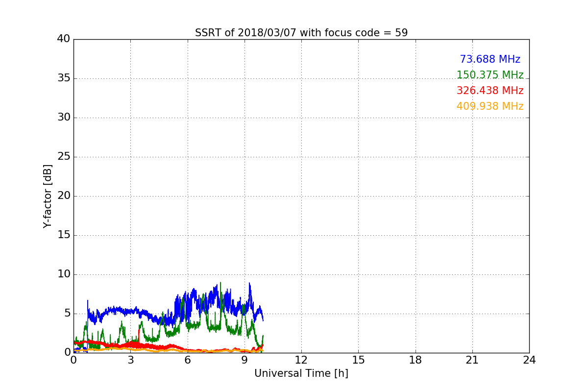Select the blue 73.688 MHz legend label

point(490,59)
